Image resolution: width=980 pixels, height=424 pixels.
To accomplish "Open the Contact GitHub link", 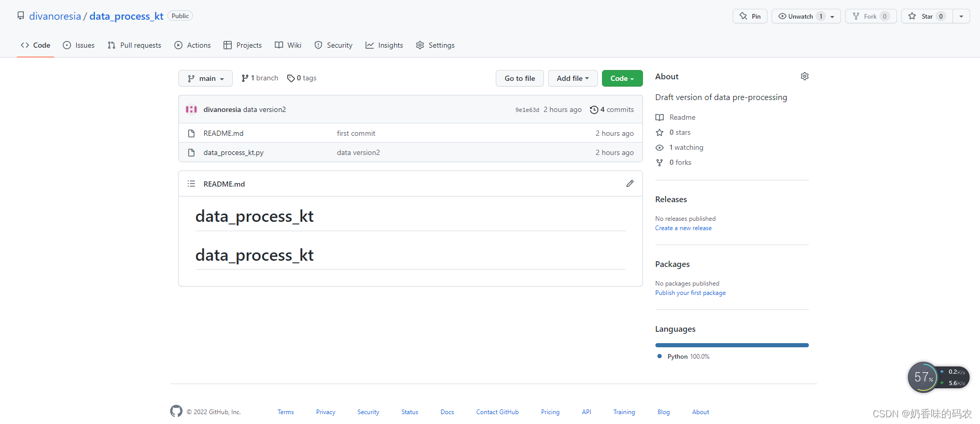I will (497, 412).
